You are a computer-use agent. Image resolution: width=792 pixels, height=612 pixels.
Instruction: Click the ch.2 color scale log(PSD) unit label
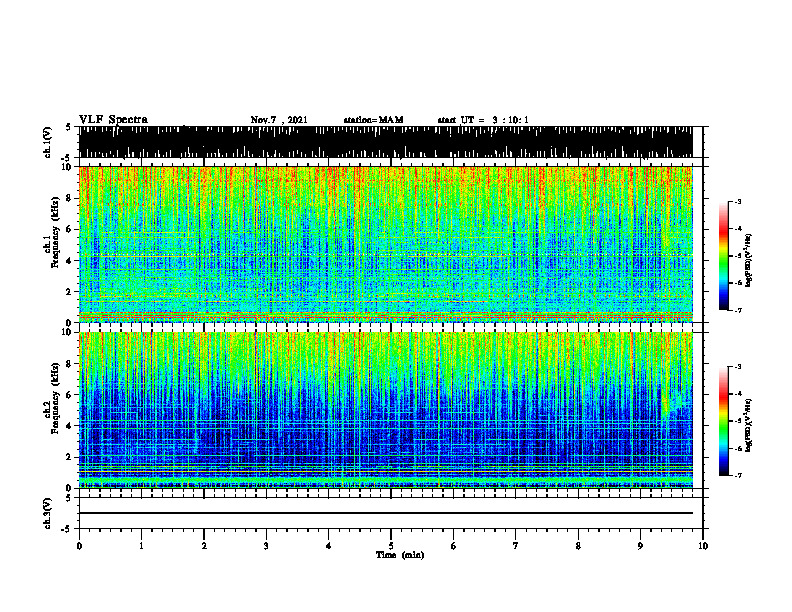point(749,425)
